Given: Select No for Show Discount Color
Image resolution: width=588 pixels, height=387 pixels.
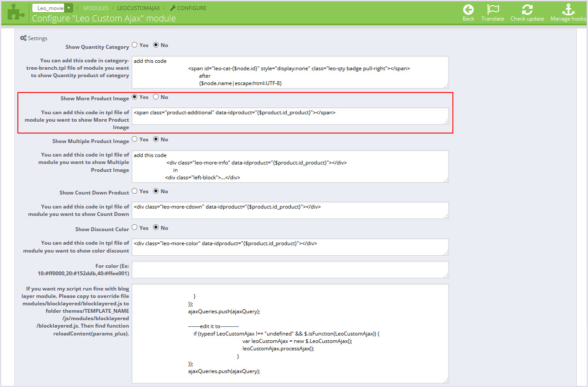Looking at the screenshot, I should point(156,228).
